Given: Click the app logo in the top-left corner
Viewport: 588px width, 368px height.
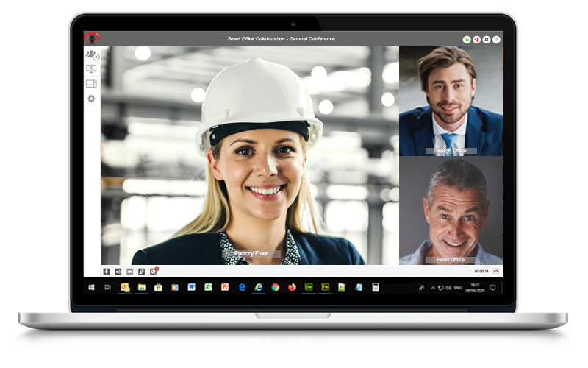Looking at the screenshot, I should (x=93, y=38).
